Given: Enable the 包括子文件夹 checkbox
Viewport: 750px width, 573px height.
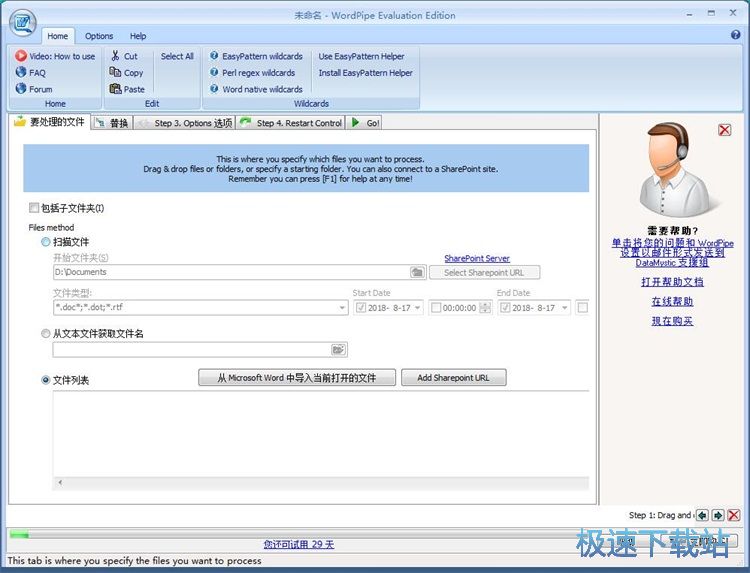Looking at the screenshot, I should pyautogui.click(x=34, y=208).
